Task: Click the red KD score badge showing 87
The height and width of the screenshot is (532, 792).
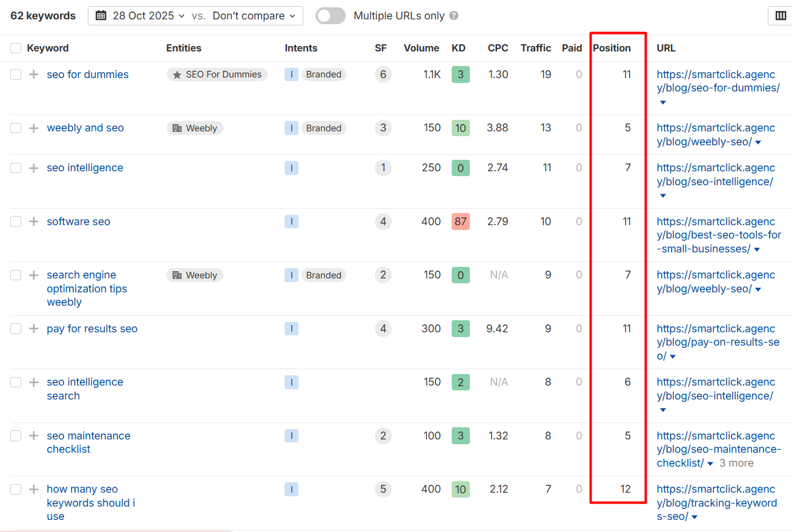Action: point(460,222)
